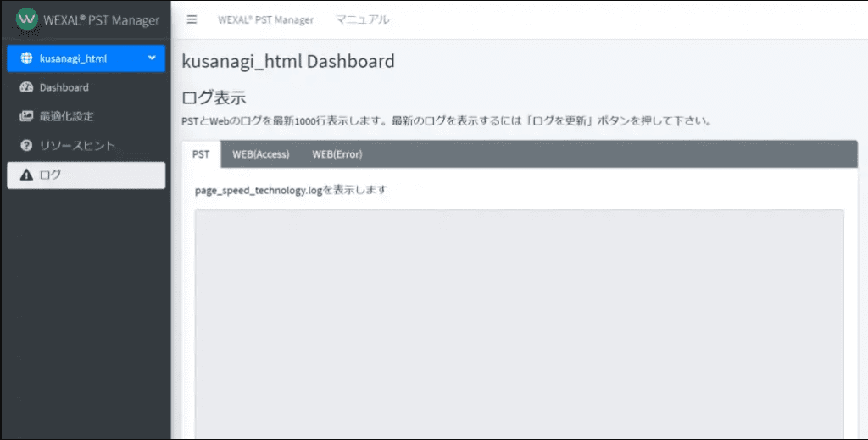Open リソースヒント in the sidebar
The image size is (868, 440).
coord(86,146)
